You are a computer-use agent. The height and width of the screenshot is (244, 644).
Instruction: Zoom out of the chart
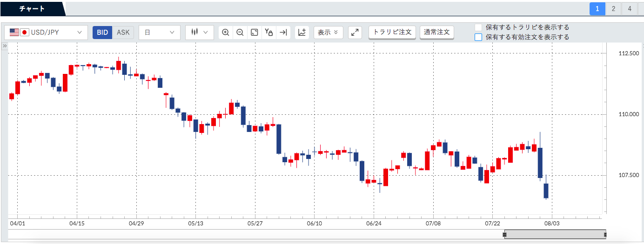click(240, 33)
